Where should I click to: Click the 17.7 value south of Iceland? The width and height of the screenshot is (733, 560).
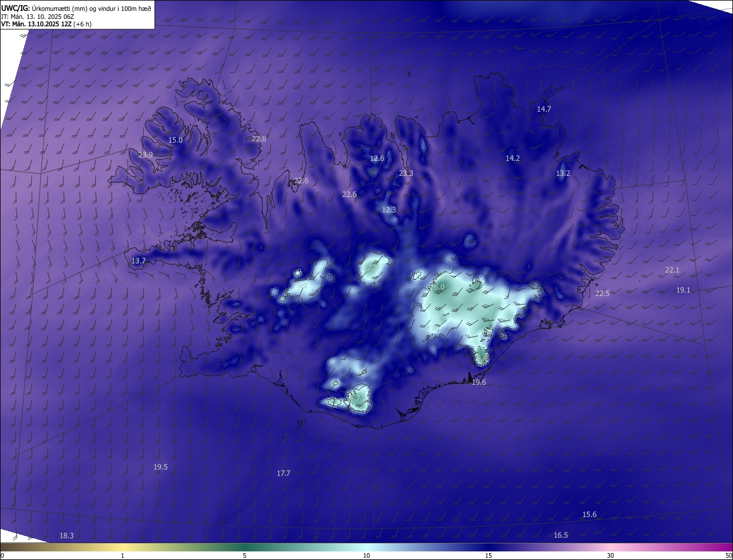click(283, 473)
